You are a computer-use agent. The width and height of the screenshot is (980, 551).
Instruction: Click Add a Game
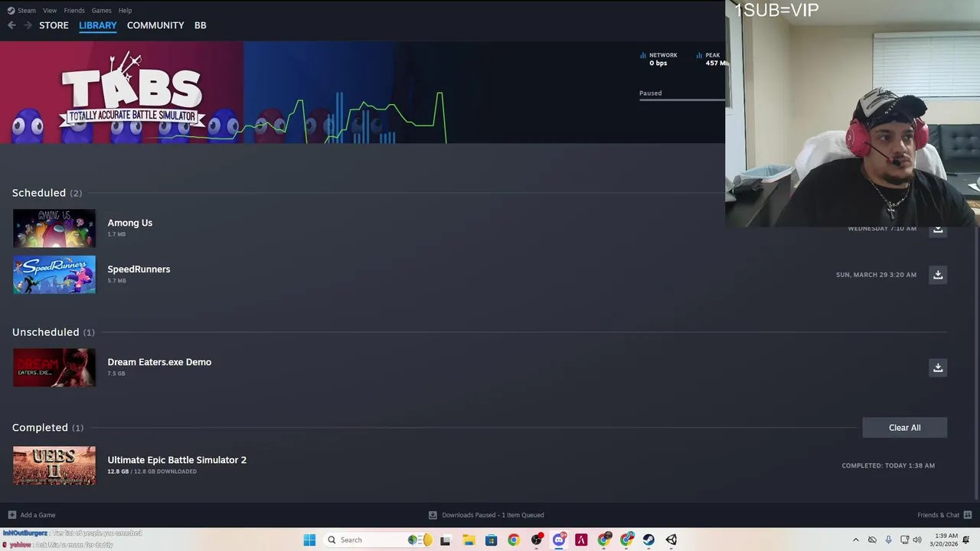click(x=38, y=515)
